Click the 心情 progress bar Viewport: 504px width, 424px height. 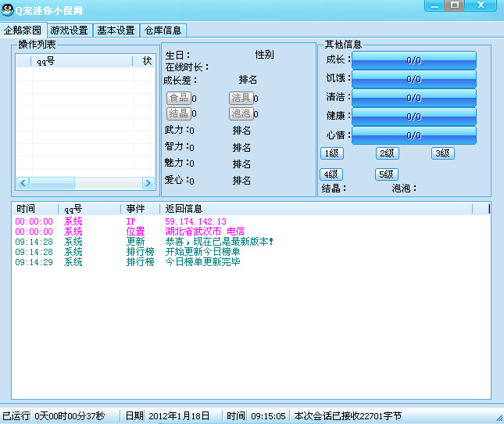(414, 135)
